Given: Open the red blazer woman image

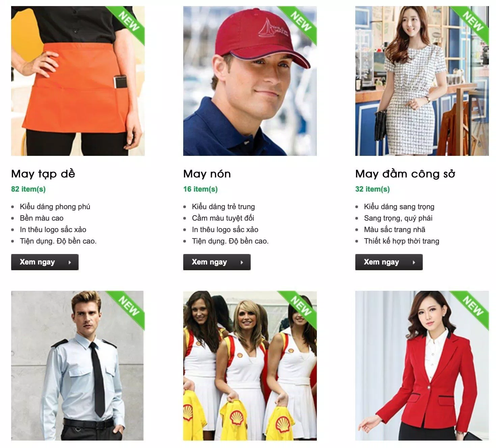Looking at the screenshot, I should pyautogui.click(x=422, y=366).
